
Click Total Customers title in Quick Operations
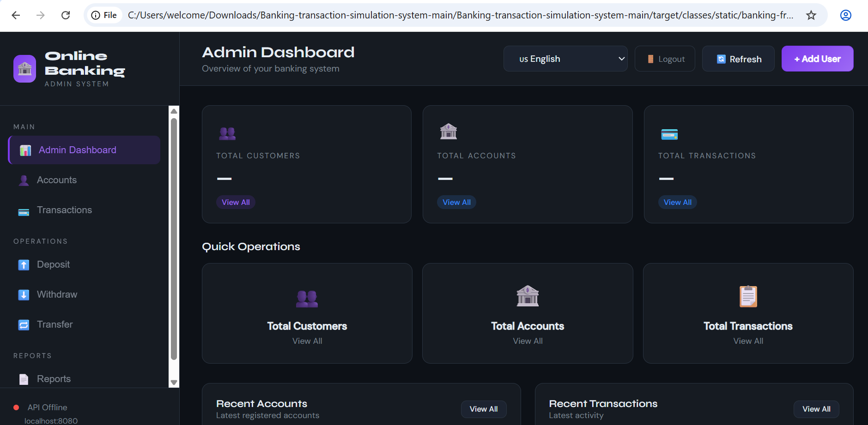tap(307, 326)
